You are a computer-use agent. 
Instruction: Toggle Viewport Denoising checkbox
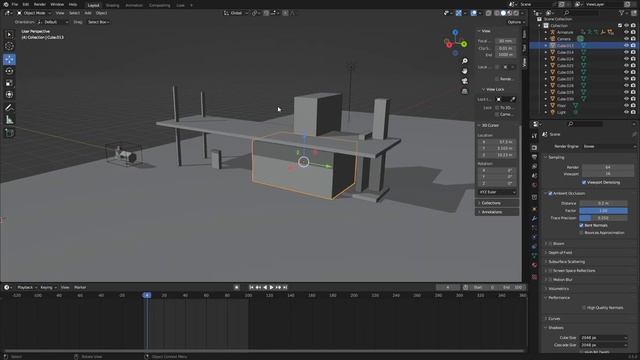point(584,182)
